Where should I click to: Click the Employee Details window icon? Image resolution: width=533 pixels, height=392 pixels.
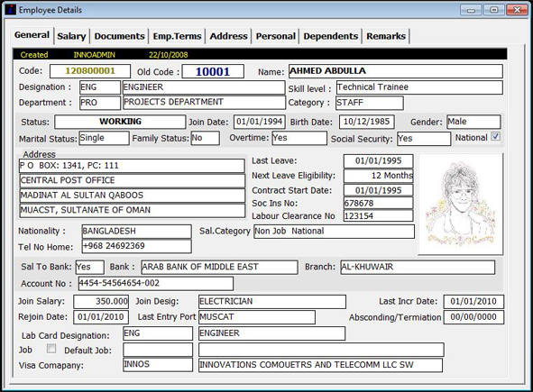pyautogui.click(x=11, y=10)
